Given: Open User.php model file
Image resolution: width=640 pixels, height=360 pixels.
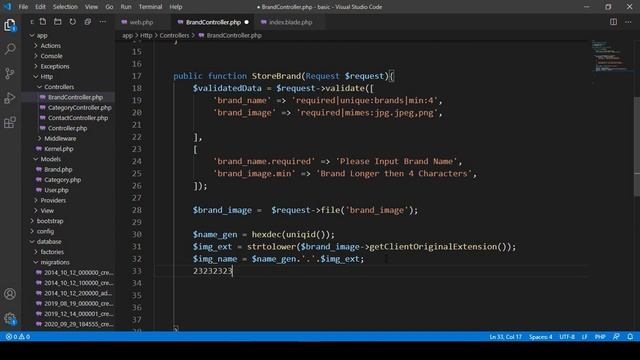Looking at the screenshot, I should (x=56, y=190).
